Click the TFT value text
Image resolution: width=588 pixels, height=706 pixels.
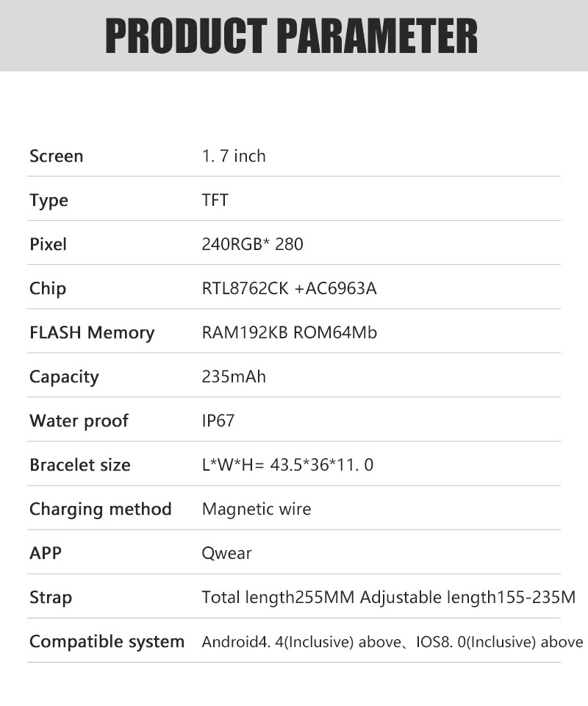coord(215,200)
